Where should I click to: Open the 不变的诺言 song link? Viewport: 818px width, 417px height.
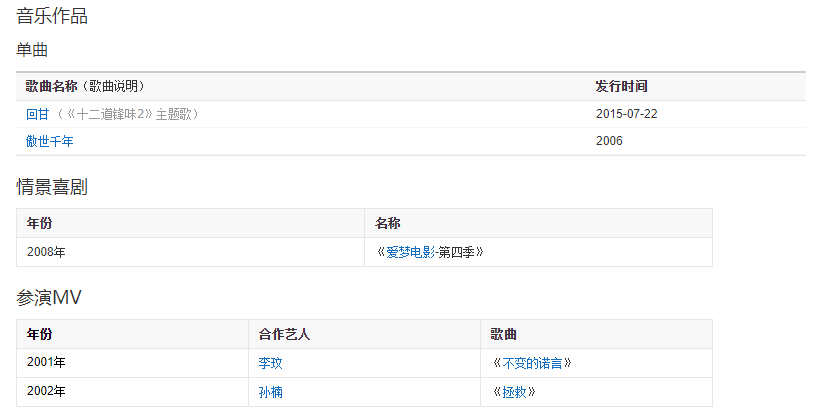point(537,363)
